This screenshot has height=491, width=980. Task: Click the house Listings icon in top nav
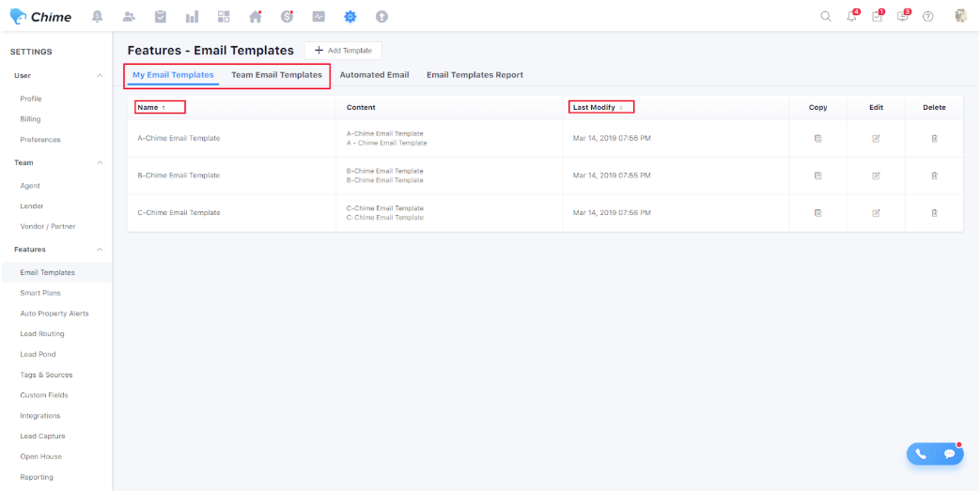click(255, 16)
